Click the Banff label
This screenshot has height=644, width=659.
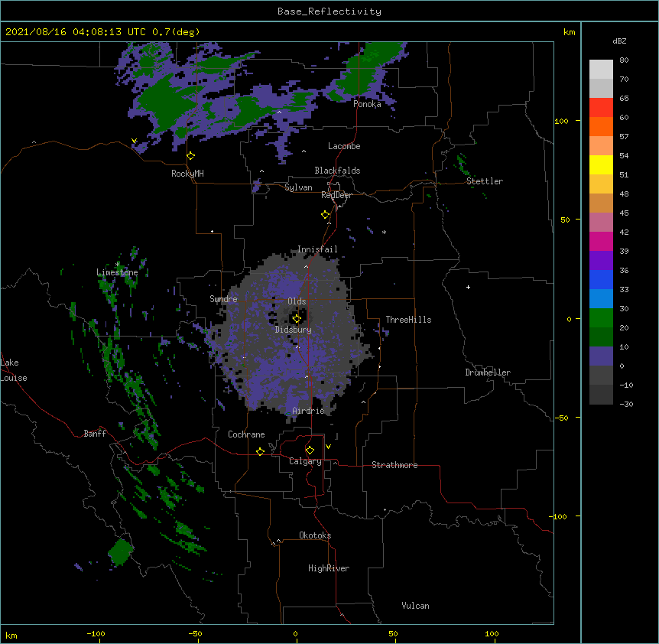(x=95, y=434)
